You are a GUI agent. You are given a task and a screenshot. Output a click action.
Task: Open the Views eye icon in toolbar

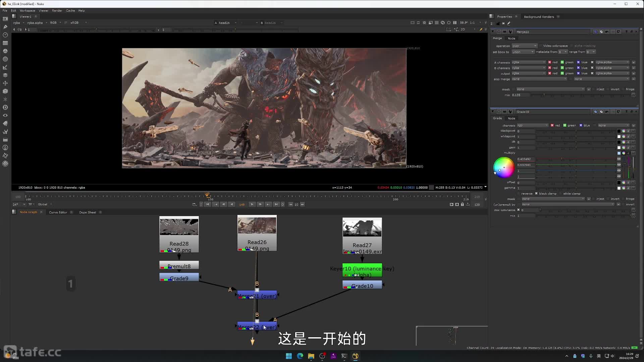(5, 115)
